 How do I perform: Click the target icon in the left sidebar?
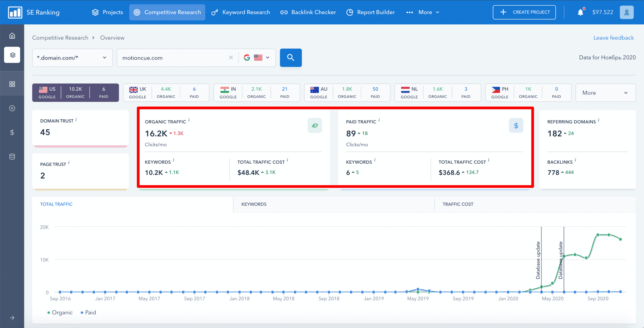pyautogui.click(x=12, y=108)
